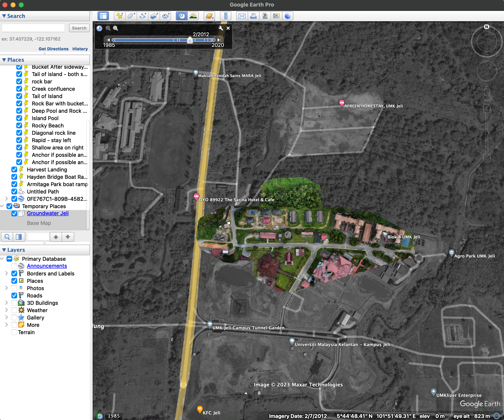Expand the Weather layer group
This screenshot has height=420, width=504.
pyautogui.click(x=7, y=310)
